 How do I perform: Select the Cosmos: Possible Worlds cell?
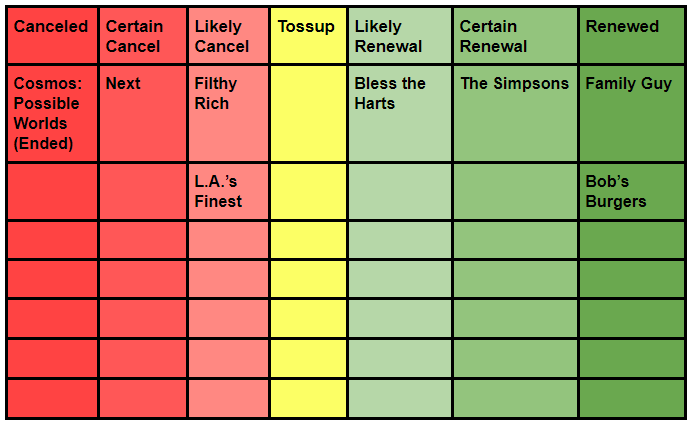point(52,114)
